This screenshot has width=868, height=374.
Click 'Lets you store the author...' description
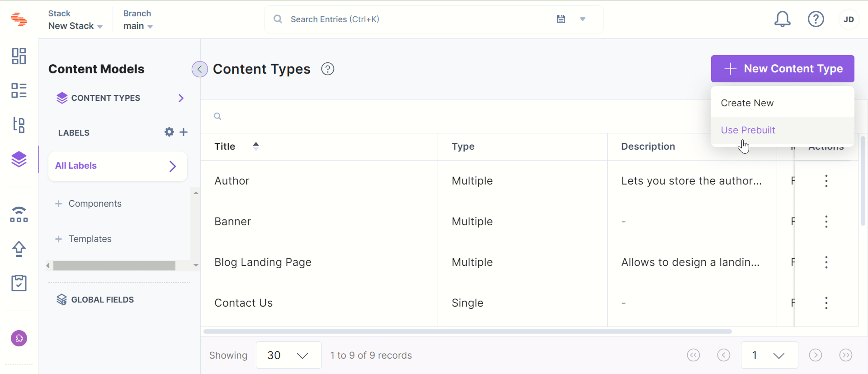[x=691, y=181]
